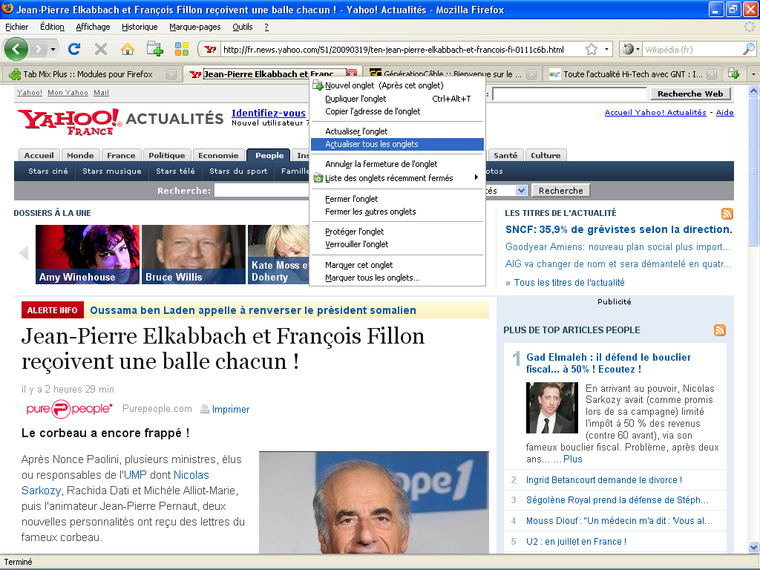Select Nouvel onglet in context menu
The height and width of the screenshot is (570, 760).
pyautogui.click(x=397, y=86)
